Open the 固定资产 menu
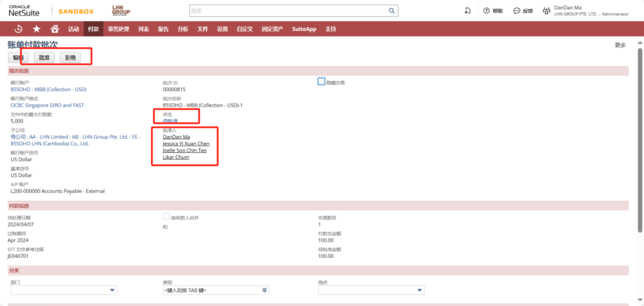 point(273,29)
